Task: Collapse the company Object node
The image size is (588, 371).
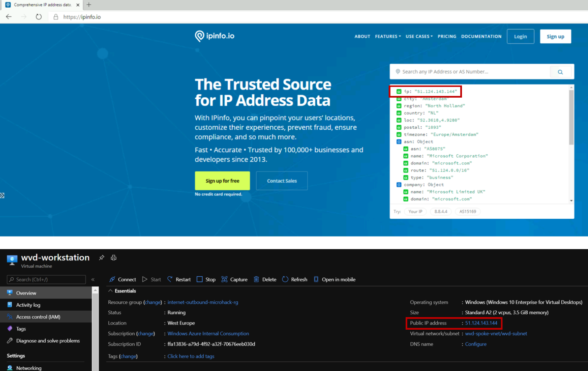Action: 399,185
